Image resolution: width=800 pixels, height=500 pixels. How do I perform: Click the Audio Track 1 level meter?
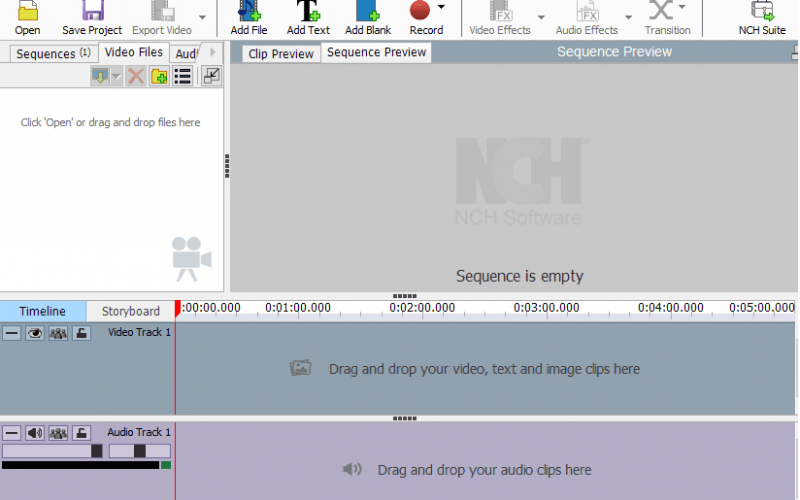coord(86,465)
